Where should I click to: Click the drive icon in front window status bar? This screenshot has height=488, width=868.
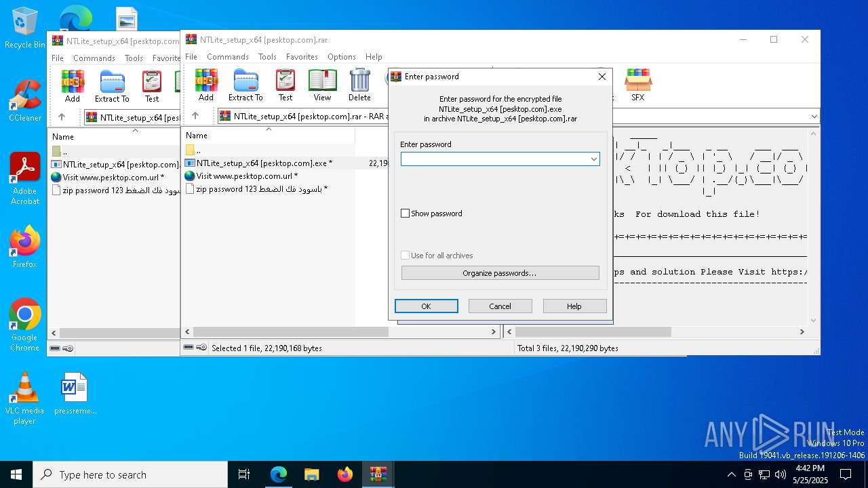click(189, 348)
